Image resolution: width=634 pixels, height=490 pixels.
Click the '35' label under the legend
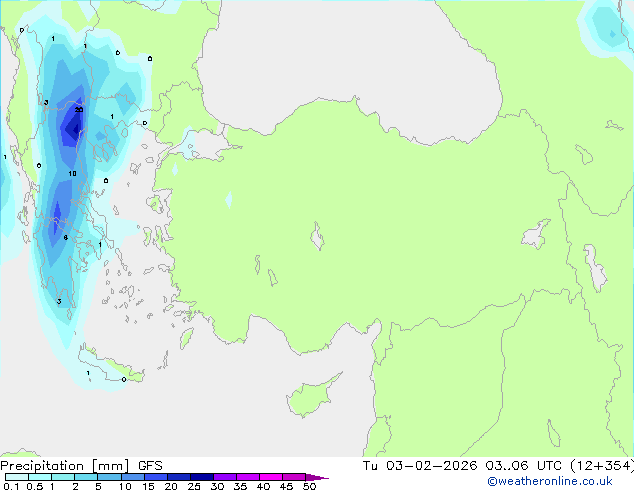[x=240, y=486]
